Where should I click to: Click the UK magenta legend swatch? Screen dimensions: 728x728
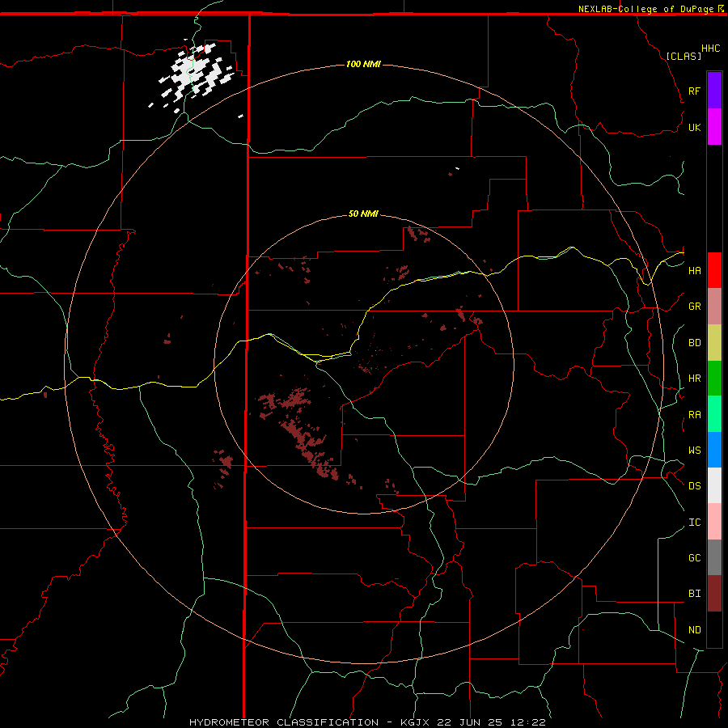pyautogui.click(x=714, y=126)
